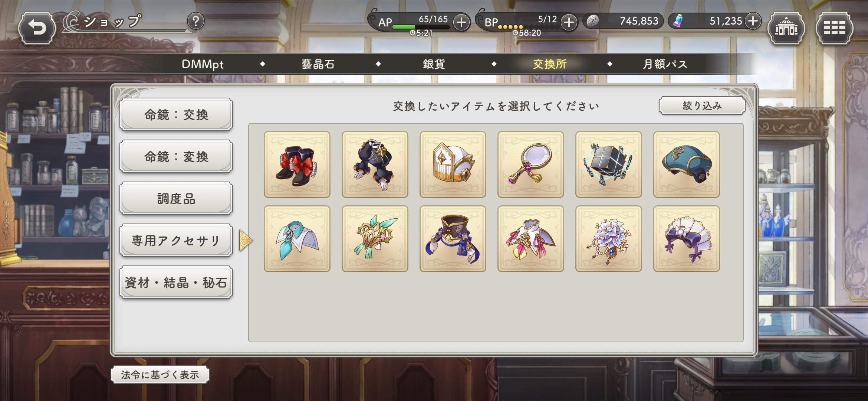Image resolution: width=868 pixels, height=401 pixels.
Task: Select the 命鏡：交換 category
Action: point(176,114)
